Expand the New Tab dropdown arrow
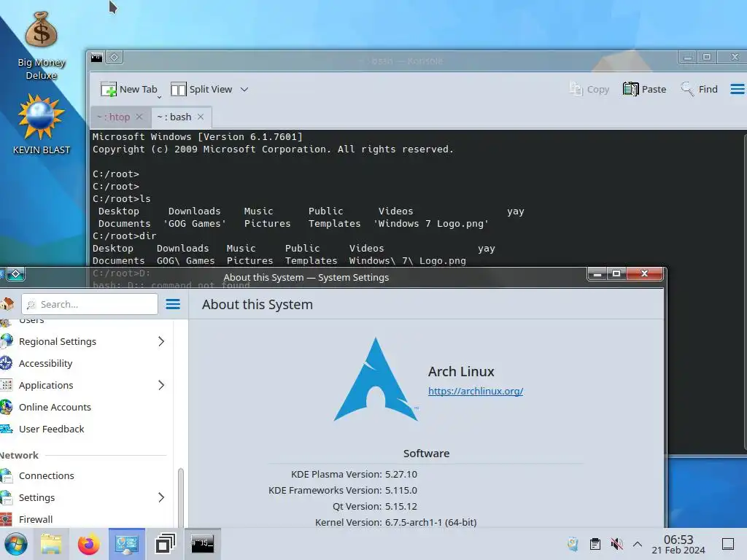This screenshot has width=747, height=560. (160, 96)
